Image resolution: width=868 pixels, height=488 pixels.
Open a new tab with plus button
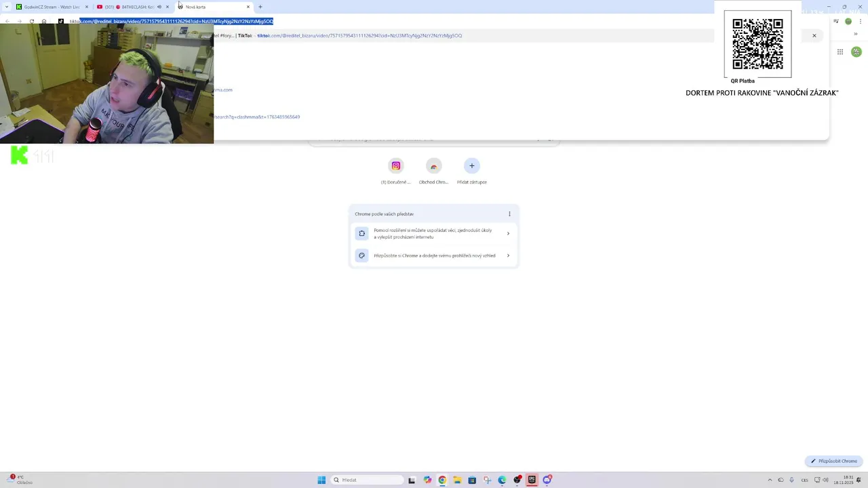coord(260,7)
